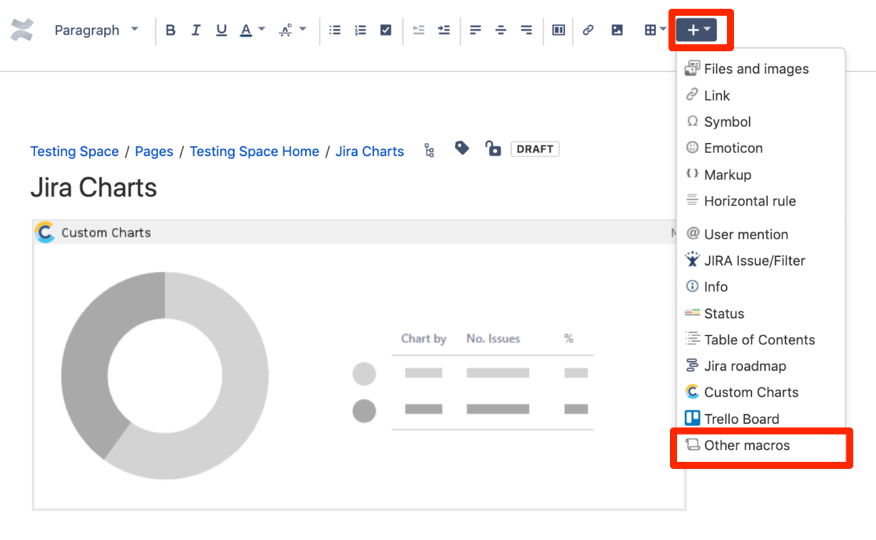Open the labels tag icon
The width and height of the screenshot is (876, 540).
[x=461, y=148]
